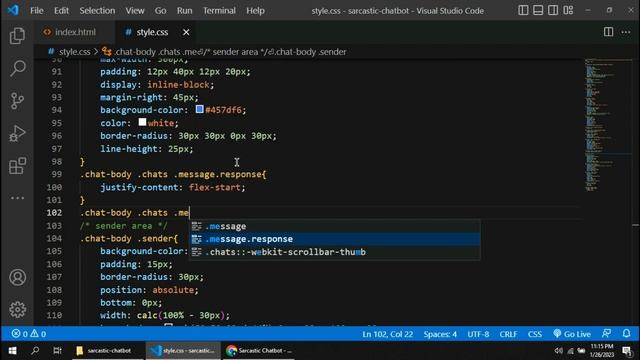The image size is (640, 360).
Task: Click the feedback icon in status bar
Action: tap(607, 333)
